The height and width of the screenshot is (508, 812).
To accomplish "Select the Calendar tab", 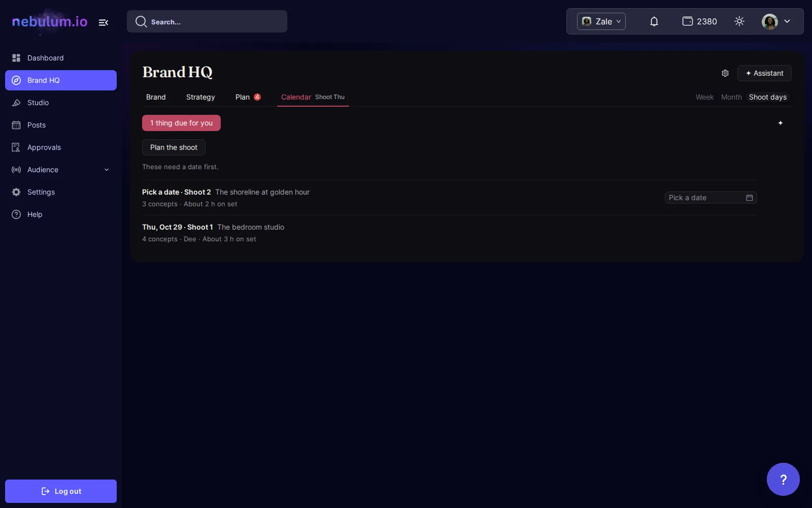I will pos(313,97).
